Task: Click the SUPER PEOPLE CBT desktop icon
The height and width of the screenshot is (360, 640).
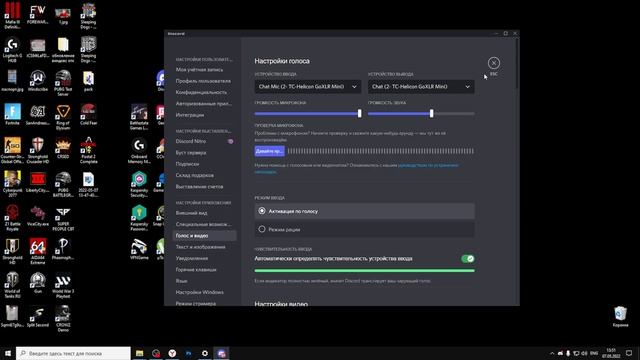Action: pos(63,218)
